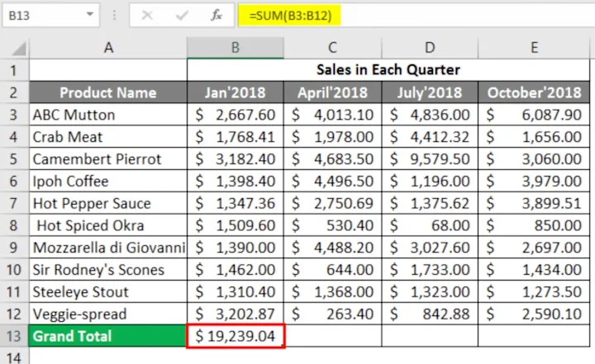Select row 1 header
595x364 pixels.
14,70
